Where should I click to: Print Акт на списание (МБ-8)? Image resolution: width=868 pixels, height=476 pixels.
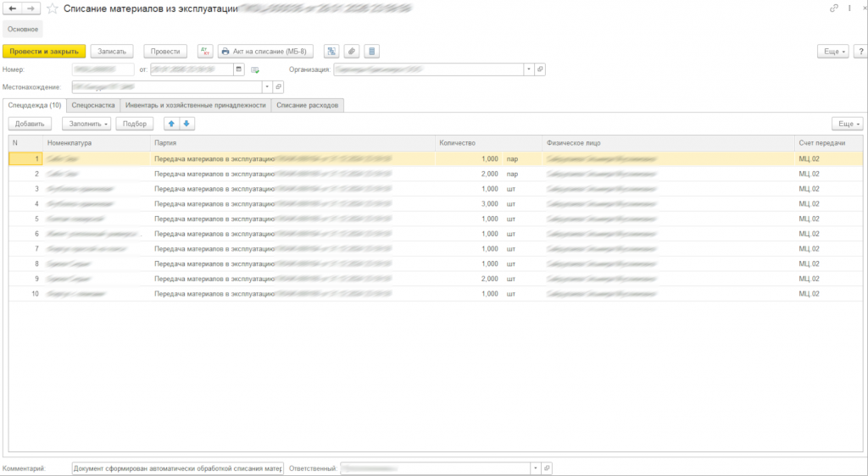coord(265,52)
